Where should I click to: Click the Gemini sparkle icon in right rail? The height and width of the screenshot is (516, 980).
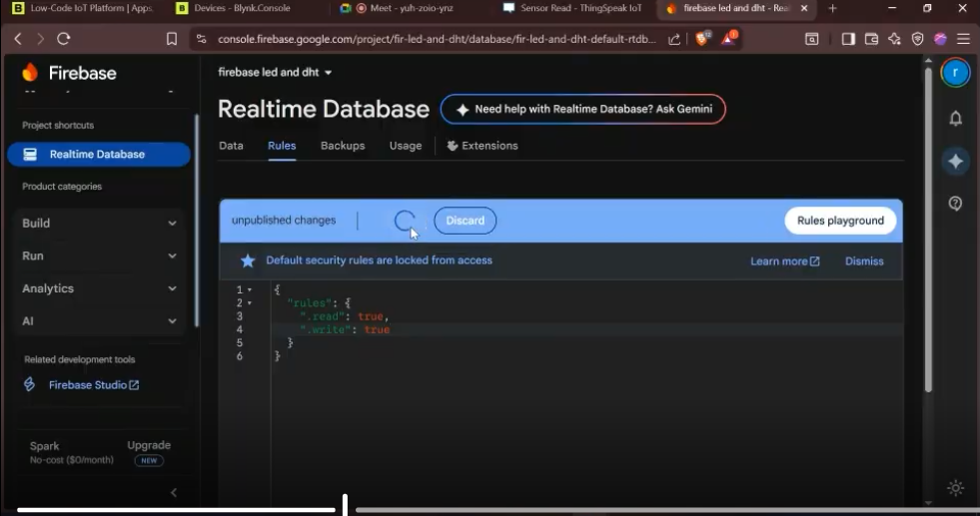[955, 162]
